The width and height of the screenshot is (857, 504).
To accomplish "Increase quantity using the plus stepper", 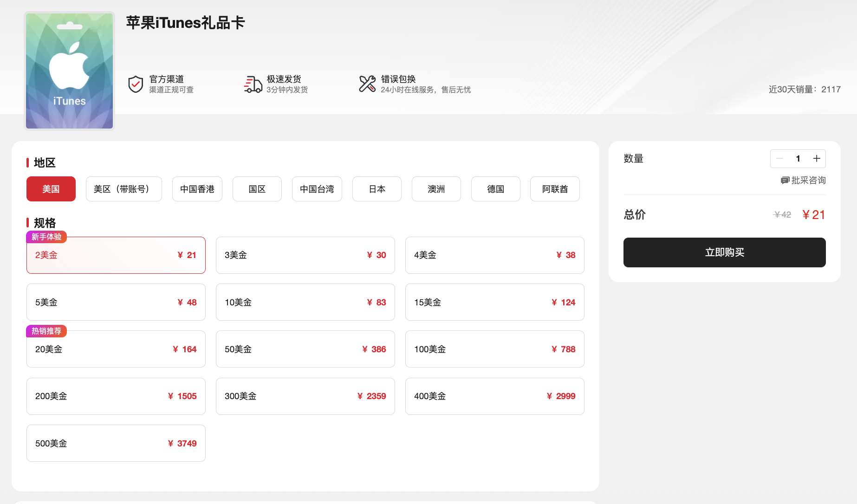I will [x=817, y=158].
